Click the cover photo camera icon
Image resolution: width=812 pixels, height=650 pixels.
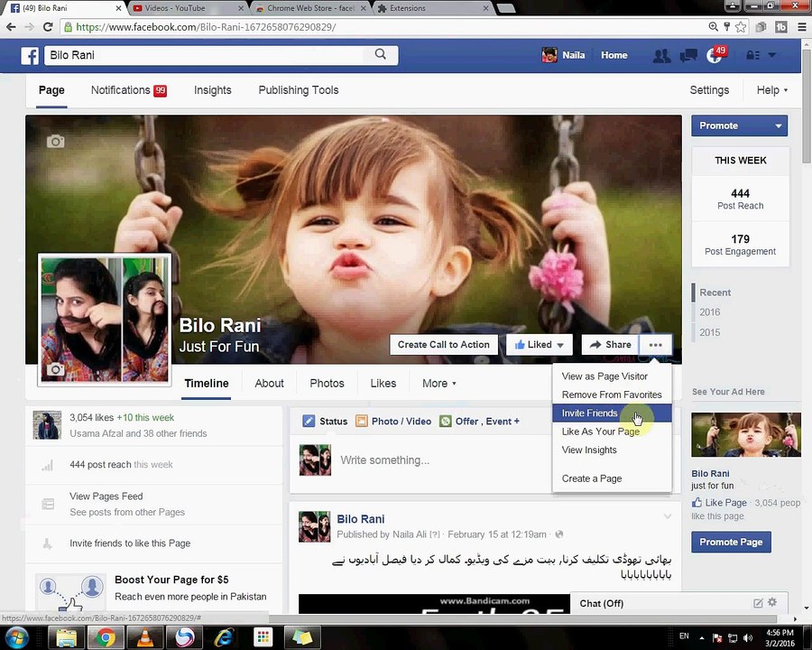point(55,141)
